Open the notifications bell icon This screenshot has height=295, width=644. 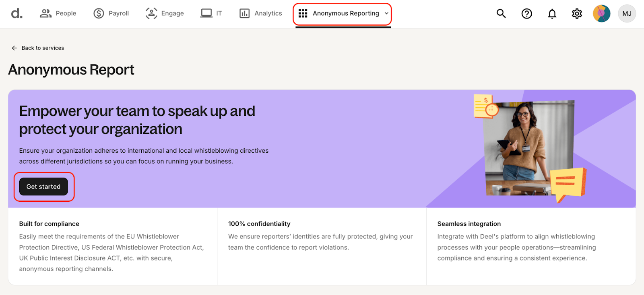(552, 14)
